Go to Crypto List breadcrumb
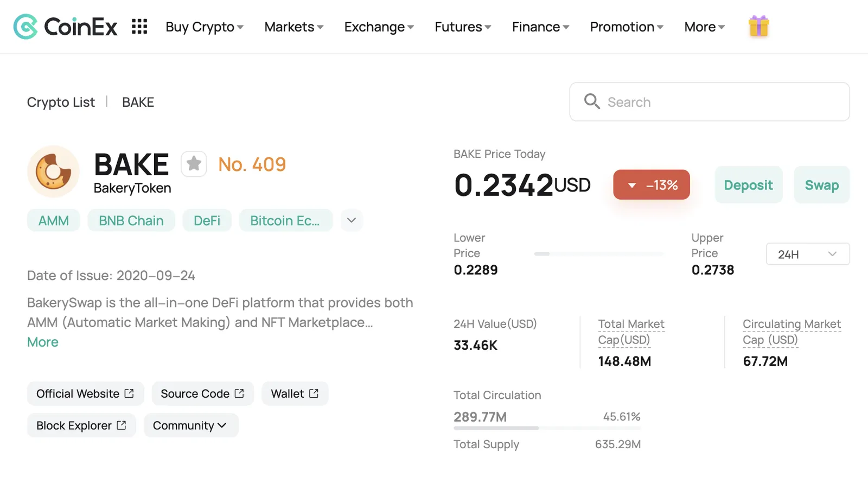The height and width of the screenshot is (490, 868). click(61, 102)
